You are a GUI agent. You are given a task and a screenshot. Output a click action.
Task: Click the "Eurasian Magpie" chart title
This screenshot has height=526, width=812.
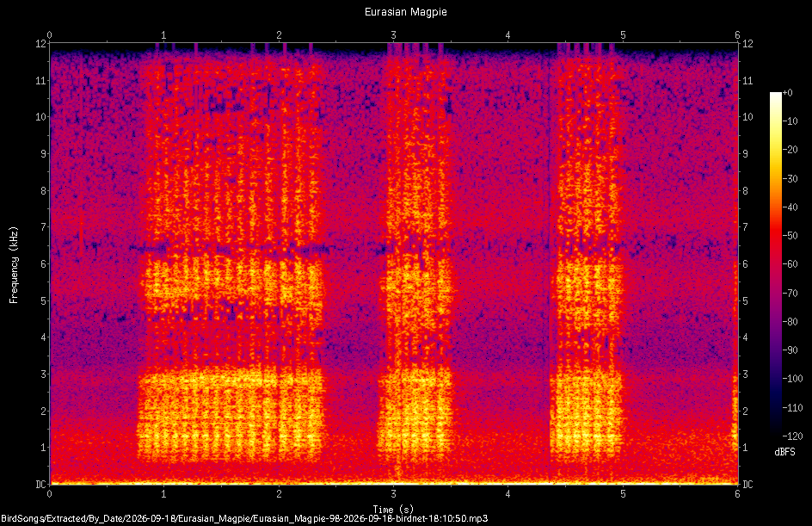[405, 12]
